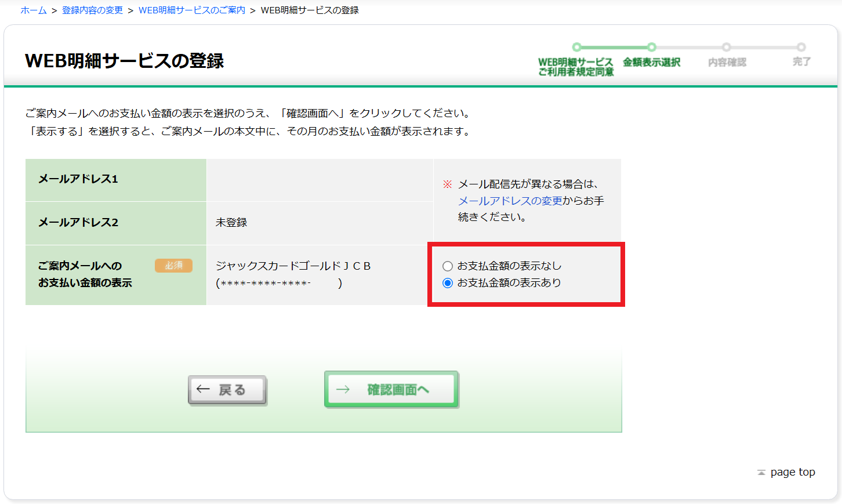
Task: Click the 戻る button
Action: pyautogui.click(x=227, y=390)
